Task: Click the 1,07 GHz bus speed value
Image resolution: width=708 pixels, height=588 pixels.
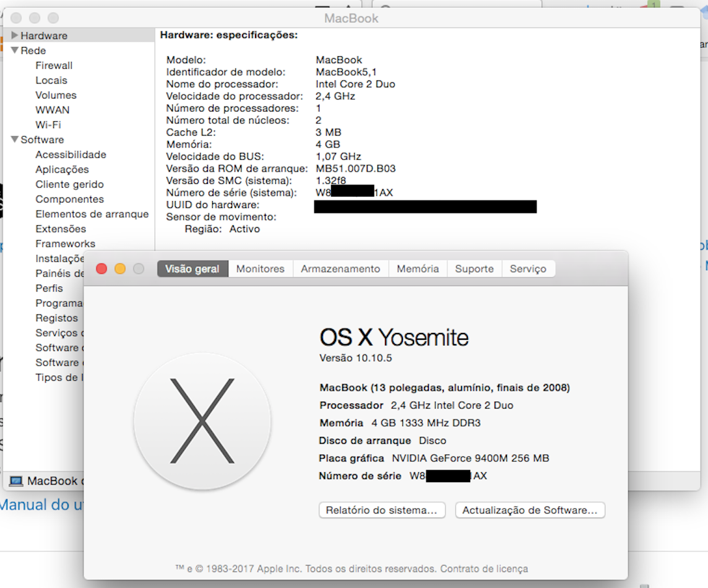Action: pyautogui.click(x=338, y=156)
